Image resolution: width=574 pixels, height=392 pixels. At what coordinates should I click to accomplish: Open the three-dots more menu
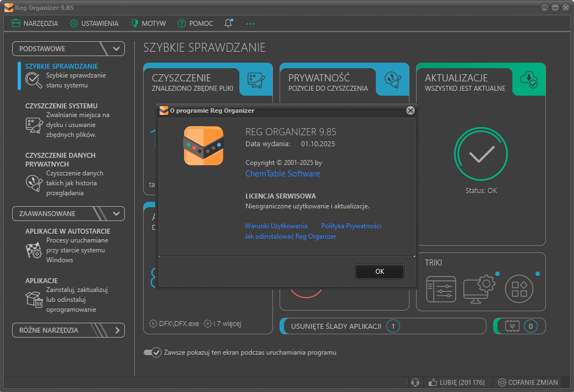click(x=250, y=24)
